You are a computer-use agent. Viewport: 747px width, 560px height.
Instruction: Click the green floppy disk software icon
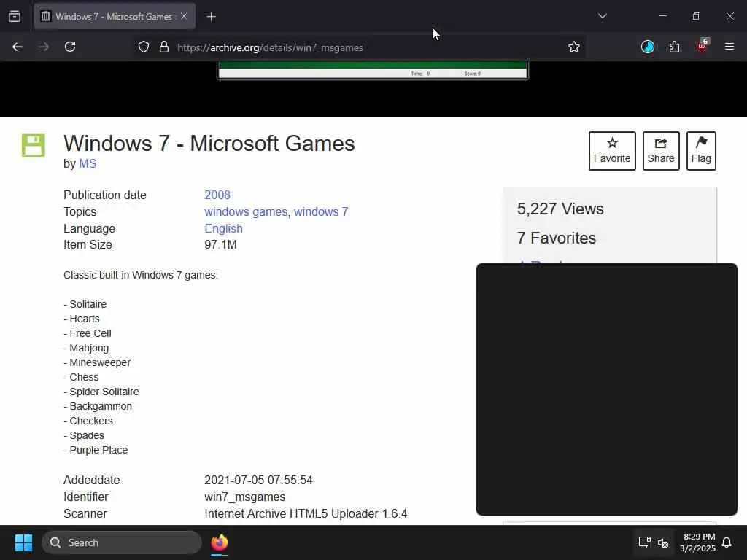pyautogui.click(x=34, y=145)
